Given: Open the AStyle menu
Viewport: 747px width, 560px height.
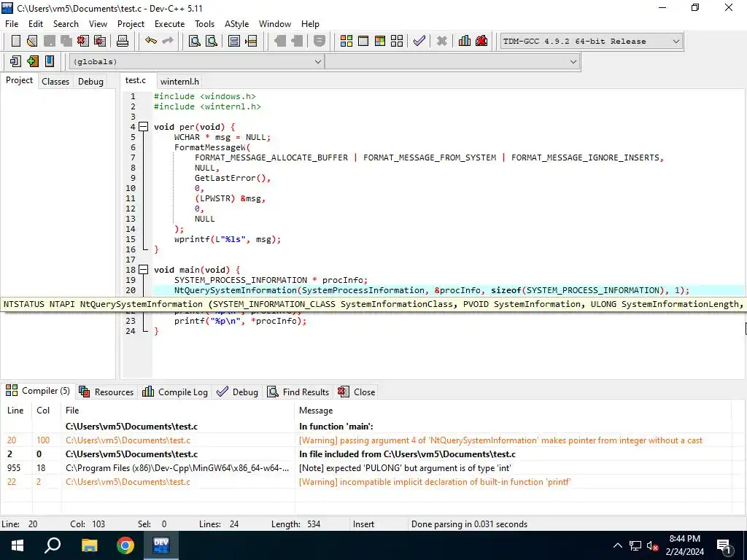Looking at the screenshot, I should [x=236, y=24].
